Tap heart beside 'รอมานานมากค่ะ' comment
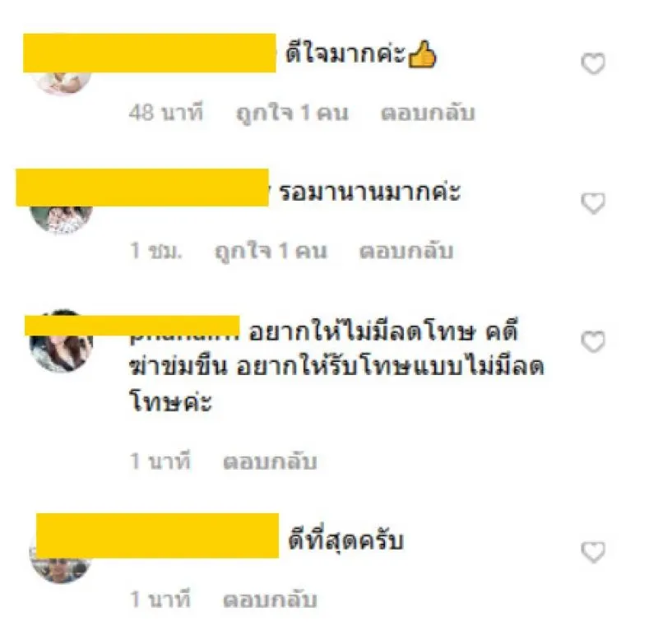 pos(593,203)
